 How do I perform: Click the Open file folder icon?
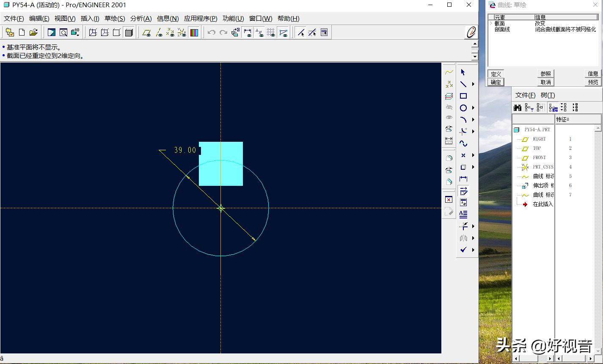(x=33, y=33)
